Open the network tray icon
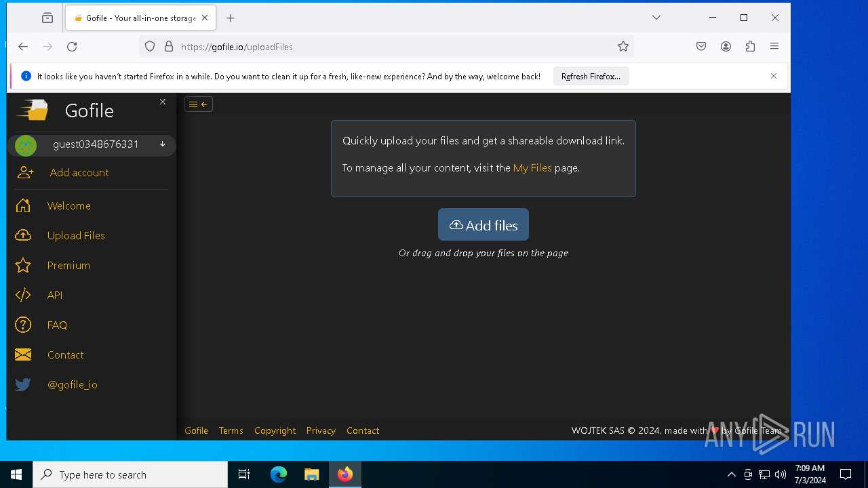Viewport: 868px width, 488px height. (764, 474)
